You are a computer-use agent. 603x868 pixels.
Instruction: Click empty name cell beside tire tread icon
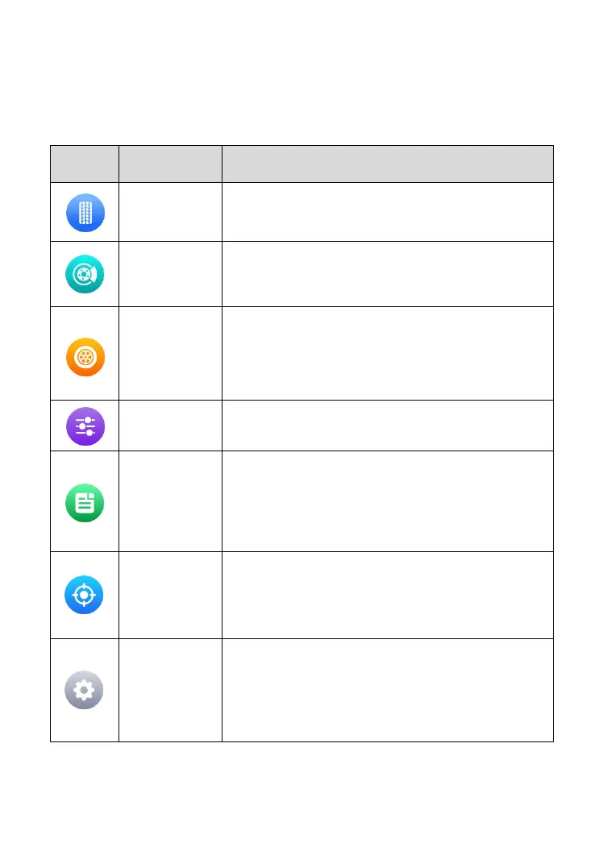[170, 212]
